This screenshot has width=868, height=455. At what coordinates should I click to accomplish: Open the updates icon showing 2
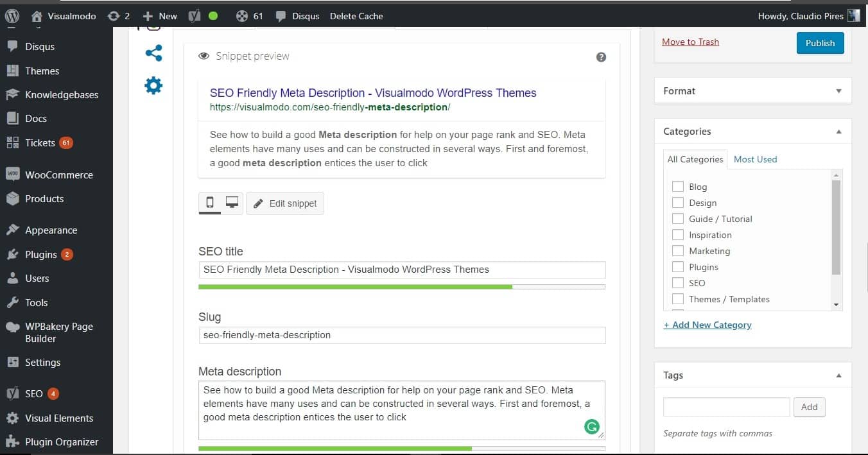[119, 16]
